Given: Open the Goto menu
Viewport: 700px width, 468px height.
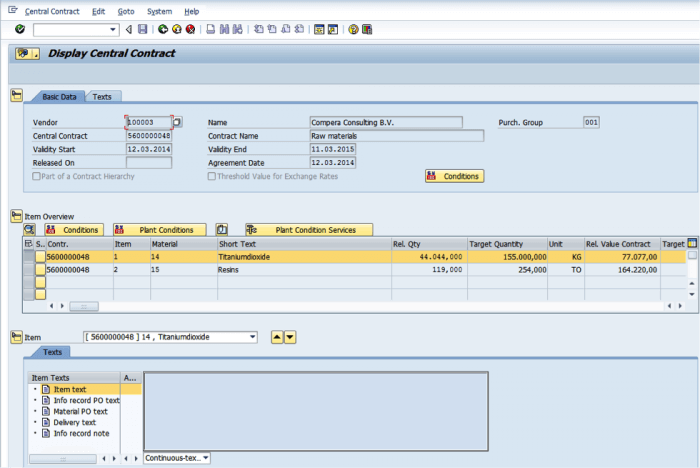Looking at the screenshot, I should click(126, 11).
